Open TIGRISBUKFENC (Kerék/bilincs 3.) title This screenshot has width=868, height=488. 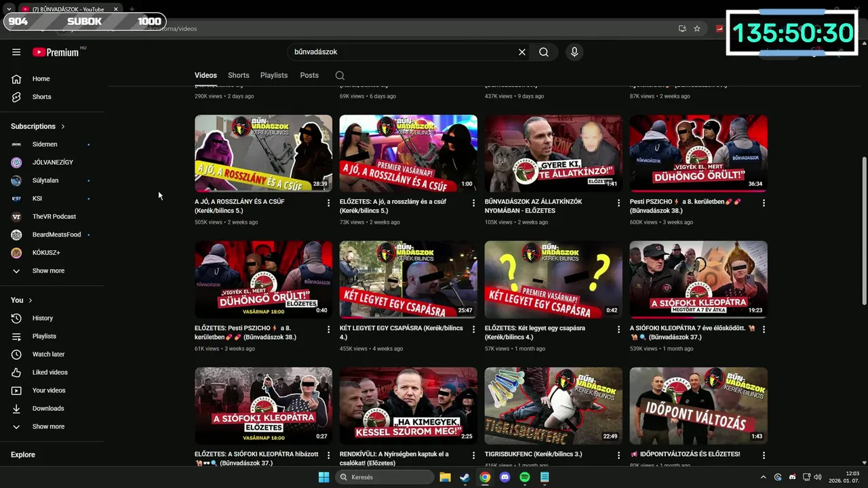click(534, 454)
